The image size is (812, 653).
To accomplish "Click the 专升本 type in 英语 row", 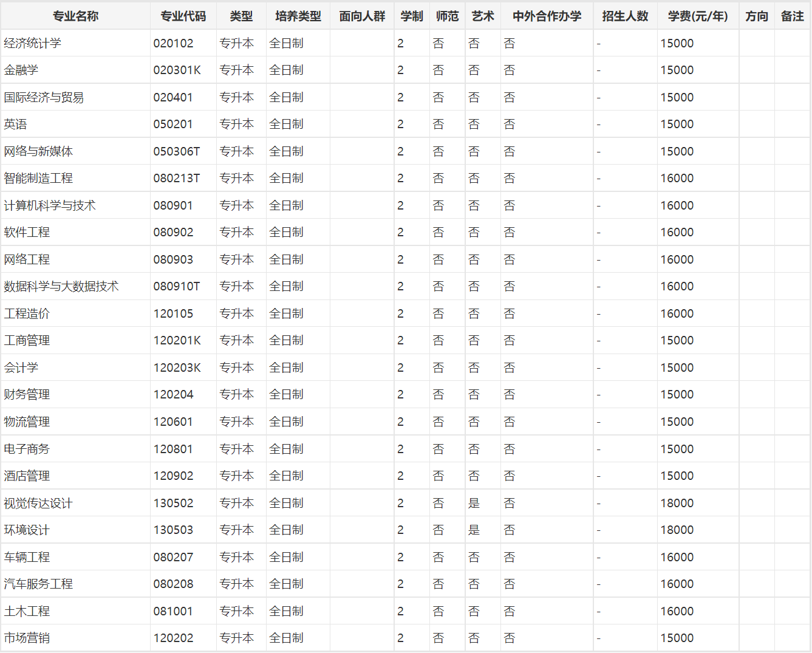I will pos(236,125).
